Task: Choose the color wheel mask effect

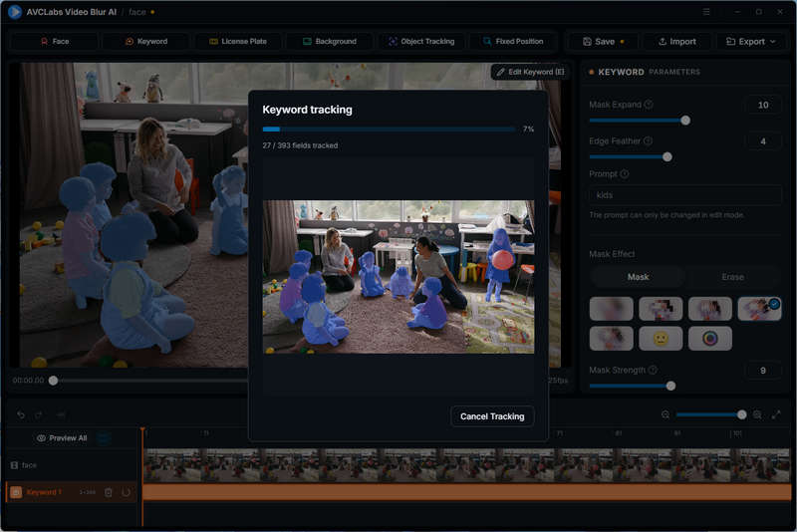Action: (x=709, y=339)
